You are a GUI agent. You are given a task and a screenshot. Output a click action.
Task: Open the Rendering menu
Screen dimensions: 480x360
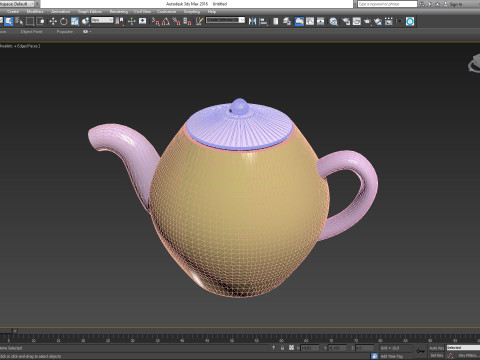pos(119,12)
